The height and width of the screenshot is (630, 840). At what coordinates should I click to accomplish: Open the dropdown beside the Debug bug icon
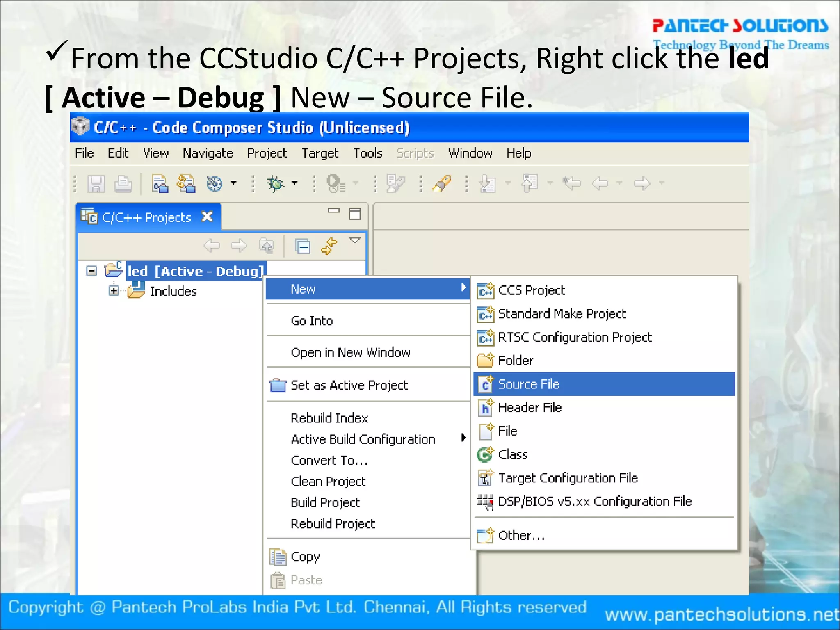[294, 183]
